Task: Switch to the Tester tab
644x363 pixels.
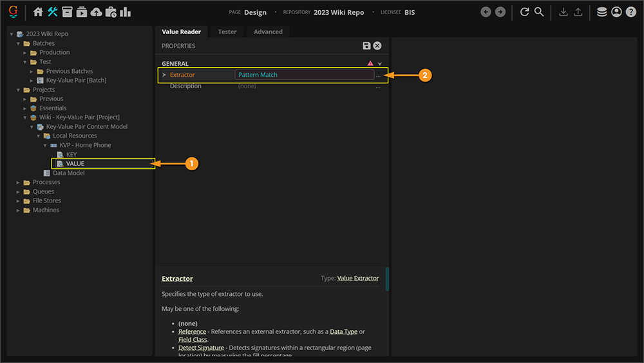Action: 227,32
